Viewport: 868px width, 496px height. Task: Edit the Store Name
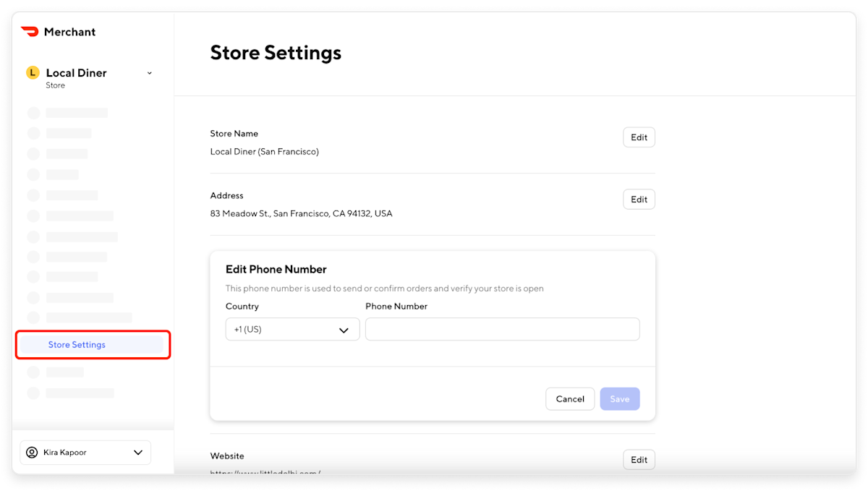[639, 137]
